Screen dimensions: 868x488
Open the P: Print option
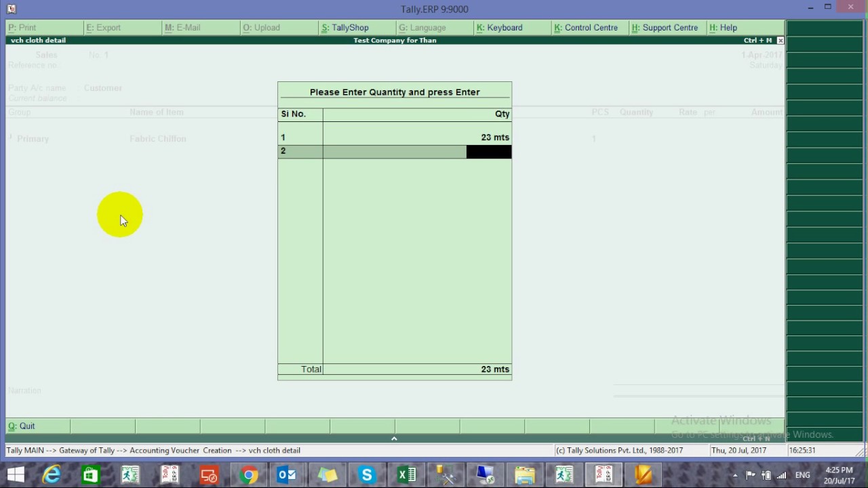click(x=45, y=28)
